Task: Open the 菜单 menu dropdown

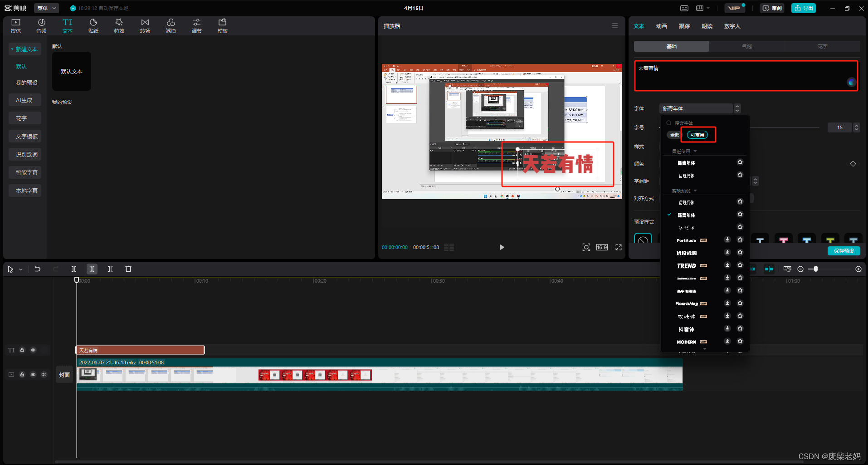Action: click(x=47, y=8)
